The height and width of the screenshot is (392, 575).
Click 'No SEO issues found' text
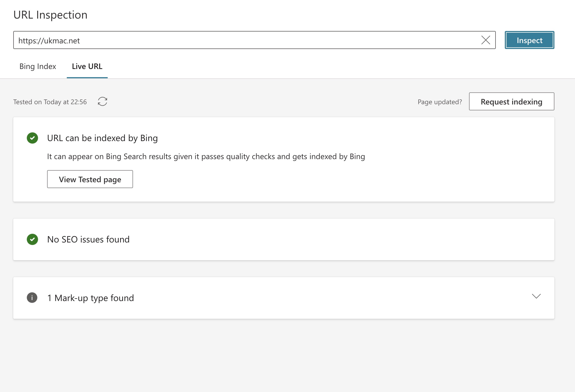[x=88, y=239]
